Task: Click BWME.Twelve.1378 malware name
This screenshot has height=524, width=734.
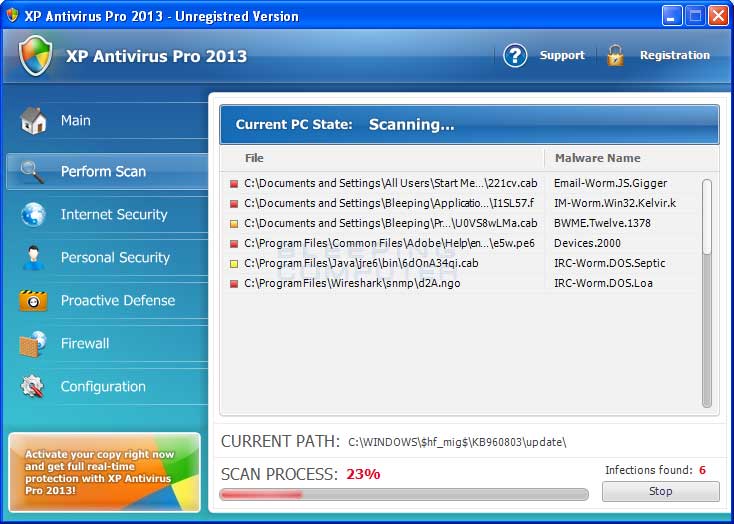Action: (x=602, y=223)
